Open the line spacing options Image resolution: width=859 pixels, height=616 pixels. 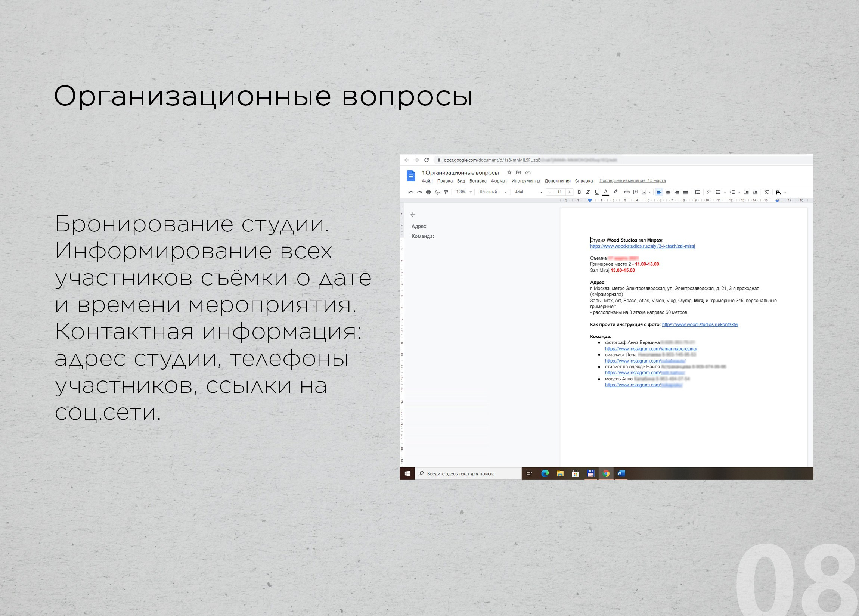pyautogui.click(x=697, y=192)
